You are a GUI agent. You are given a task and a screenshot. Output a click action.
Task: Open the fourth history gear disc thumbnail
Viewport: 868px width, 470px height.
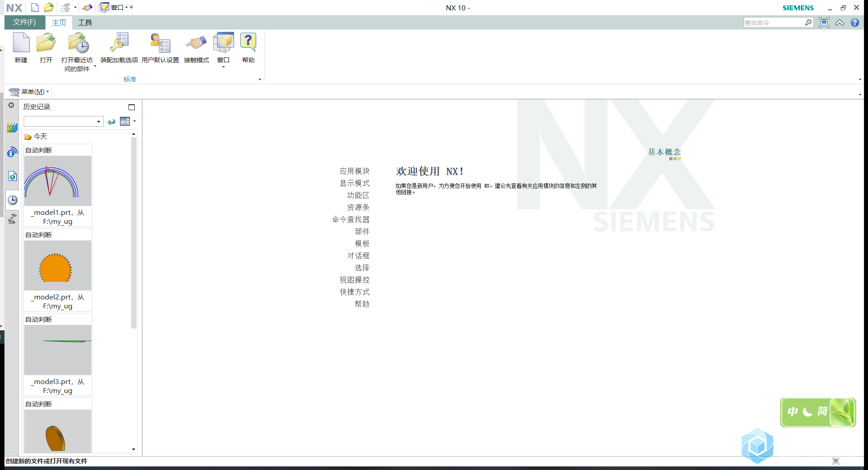(58, 431)
